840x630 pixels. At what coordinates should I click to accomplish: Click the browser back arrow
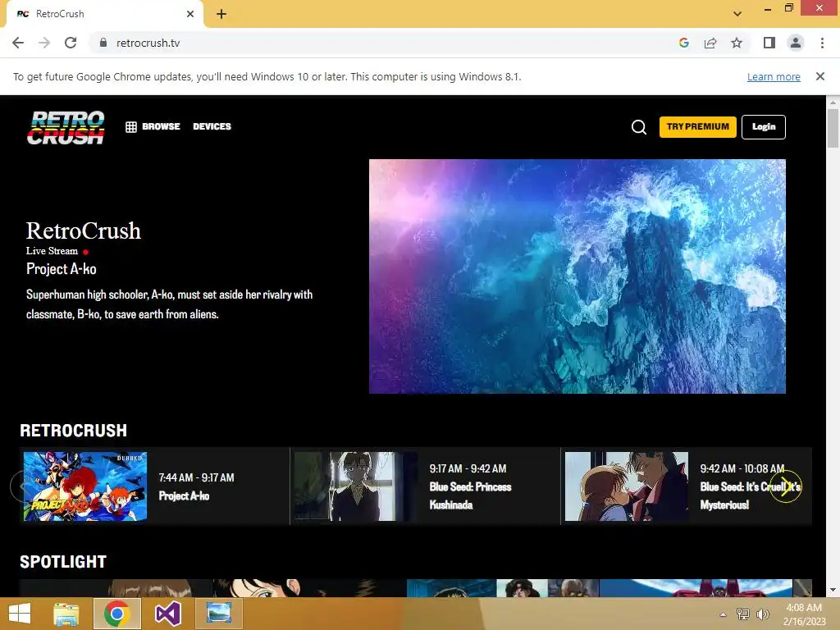18,43
